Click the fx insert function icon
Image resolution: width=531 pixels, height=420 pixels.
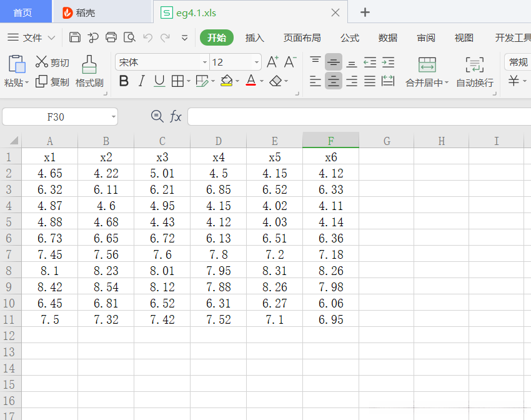[x=176, y=116]
